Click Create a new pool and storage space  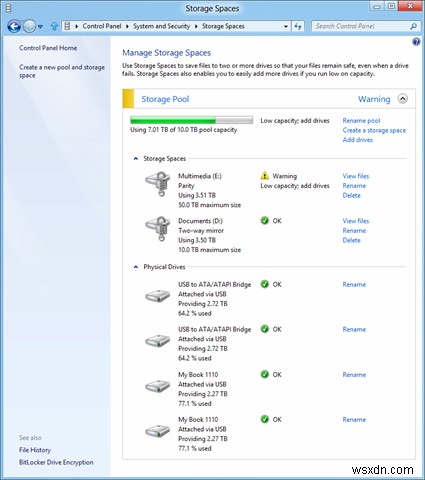(62, 71)
